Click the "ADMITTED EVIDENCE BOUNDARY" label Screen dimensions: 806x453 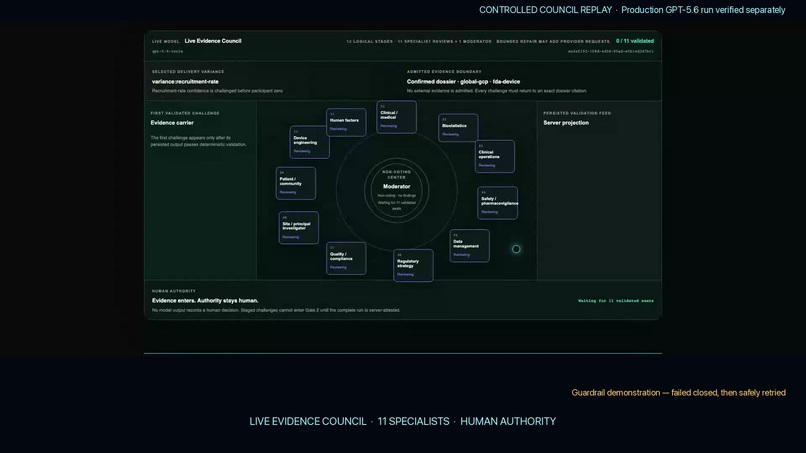click(444, 71)
